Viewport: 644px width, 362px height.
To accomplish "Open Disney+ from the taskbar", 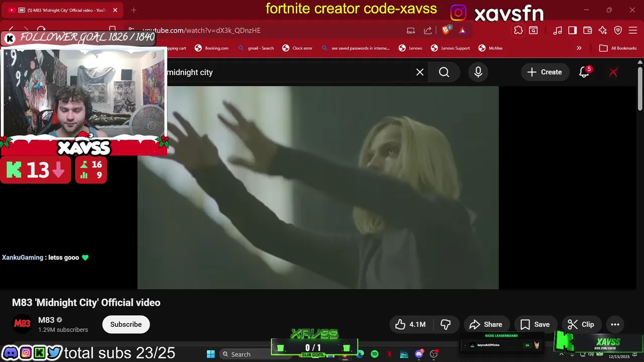I will coord(404,354).
